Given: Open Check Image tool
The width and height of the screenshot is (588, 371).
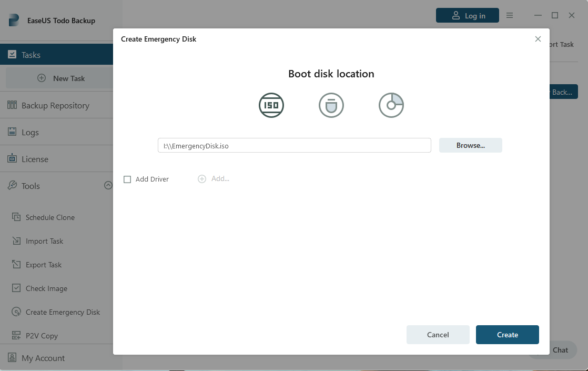Looking at the screenshot, I should tap(46, 288).
